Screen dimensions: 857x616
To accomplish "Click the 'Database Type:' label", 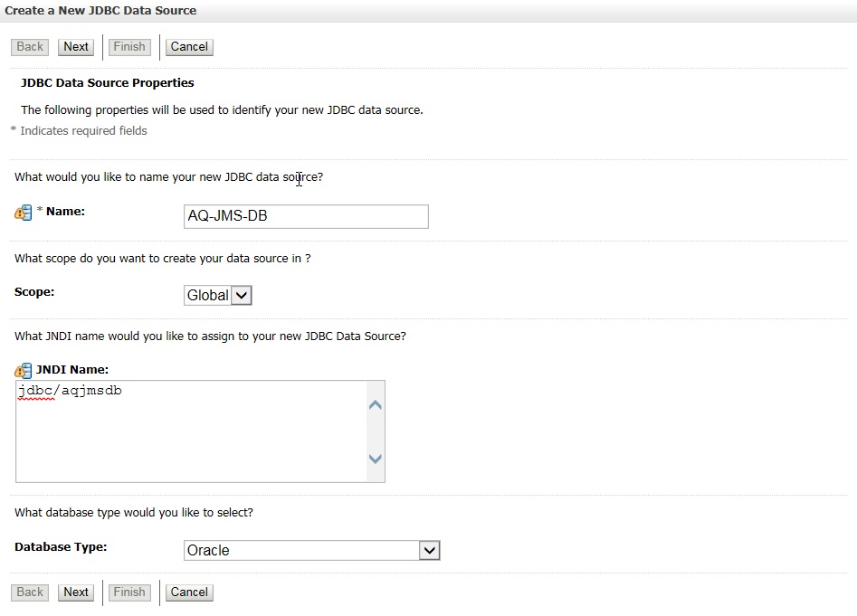I will (61, 547).
